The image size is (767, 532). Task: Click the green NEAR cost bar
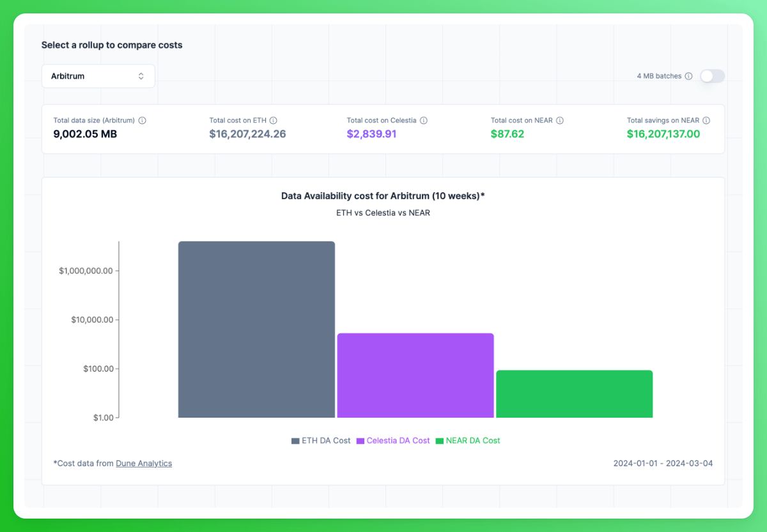[574, 394]
